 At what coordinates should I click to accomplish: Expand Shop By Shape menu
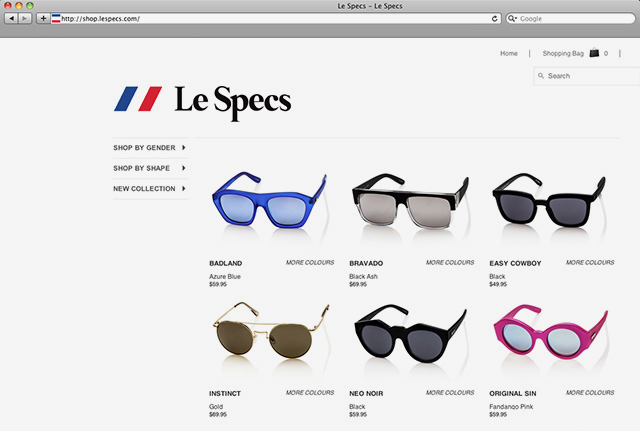pyautogui.click(x=150, y=168)
